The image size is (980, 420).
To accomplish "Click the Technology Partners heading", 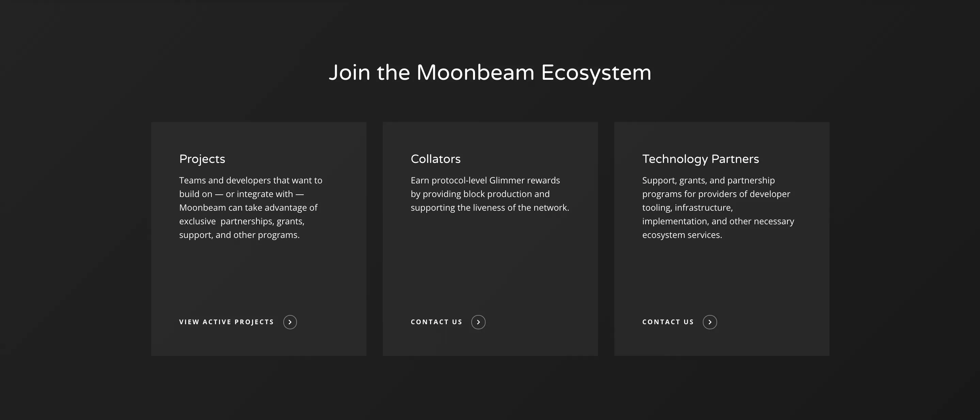I will click(x=700, y=159).
